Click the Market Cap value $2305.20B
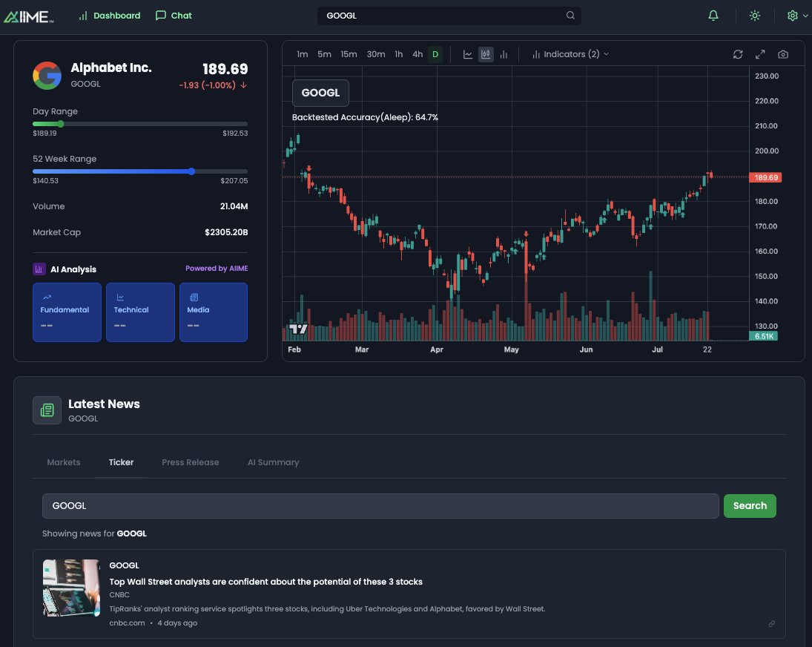 point(226,232)
